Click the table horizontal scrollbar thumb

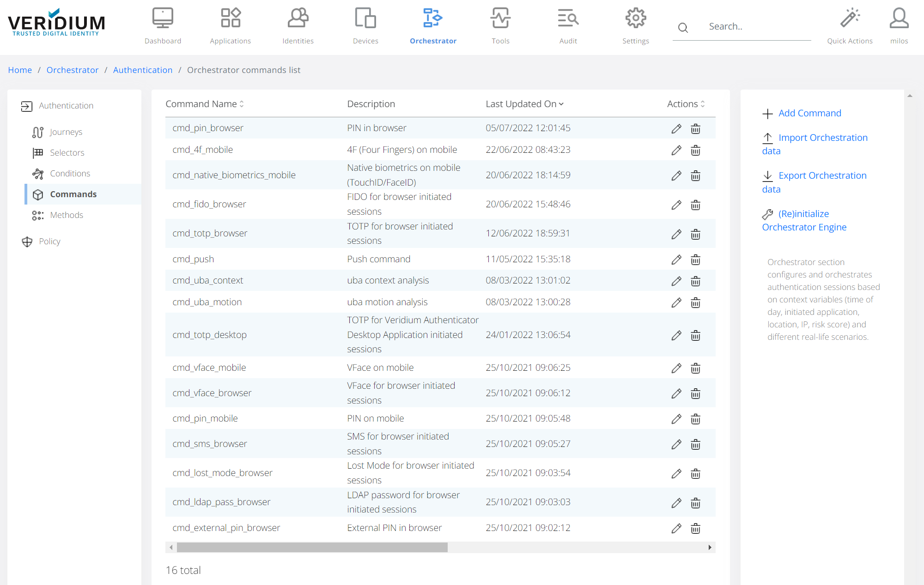(312, 548)
